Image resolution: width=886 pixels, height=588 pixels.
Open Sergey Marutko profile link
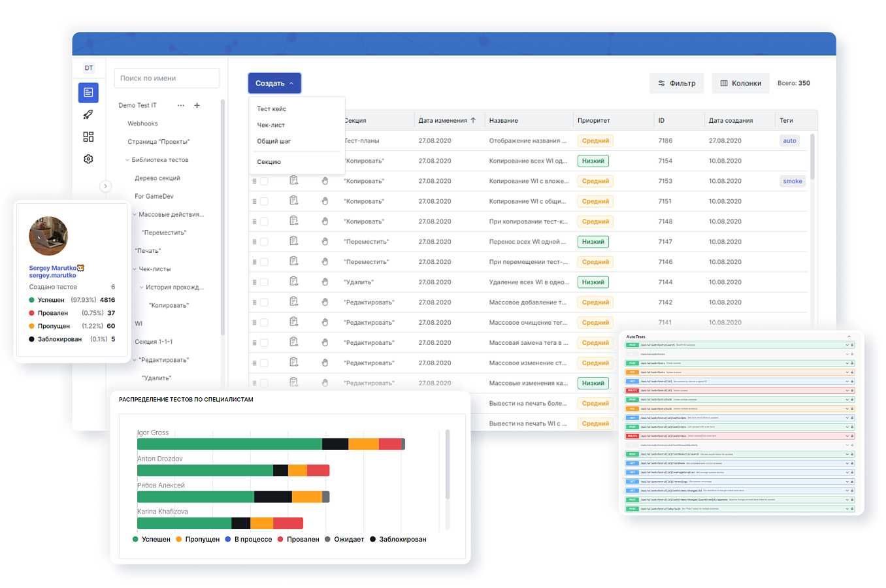click(x=53, y=268)
